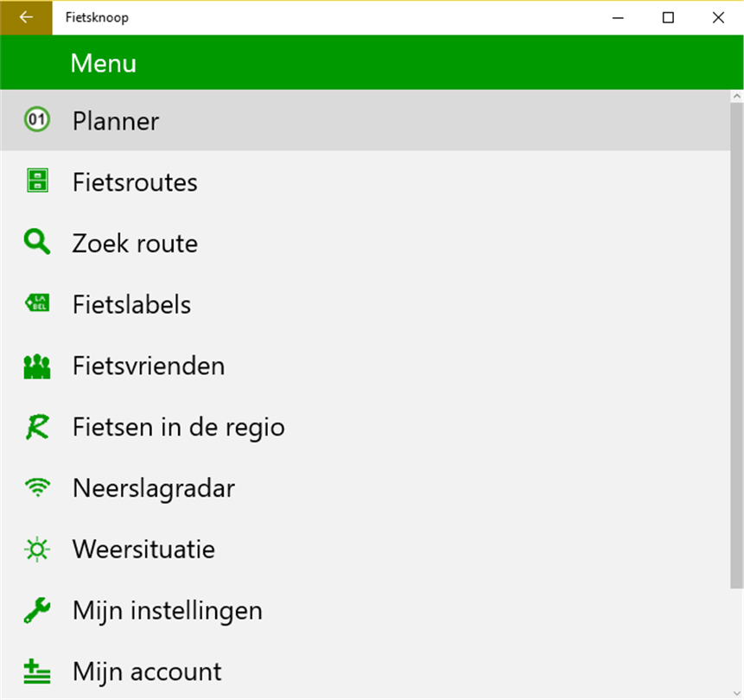Select Zoek route from the menu
Viewport: 744px width, 700px height.
pyautogui.click(x=135, y=244)
